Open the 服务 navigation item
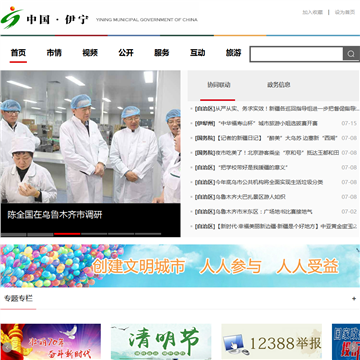Image resolution: width=360 pixels, height=360 pixels. coord(162,53)
